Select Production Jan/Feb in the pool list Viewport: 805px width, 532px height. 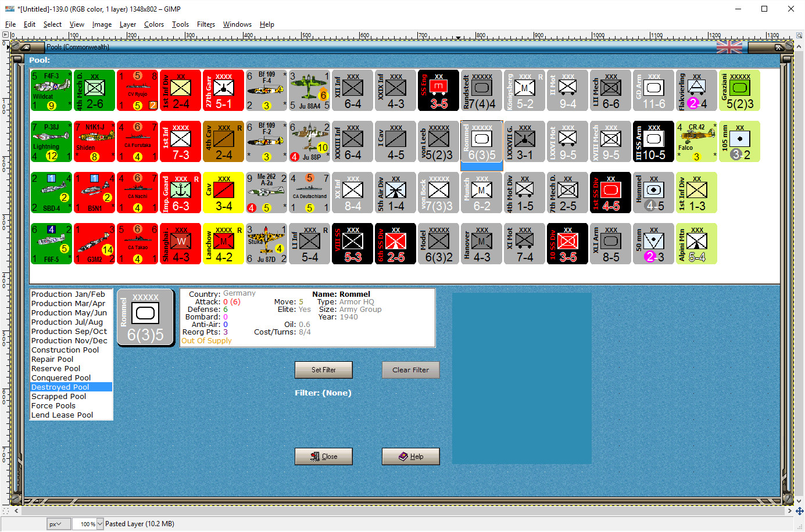coord(68,294)
